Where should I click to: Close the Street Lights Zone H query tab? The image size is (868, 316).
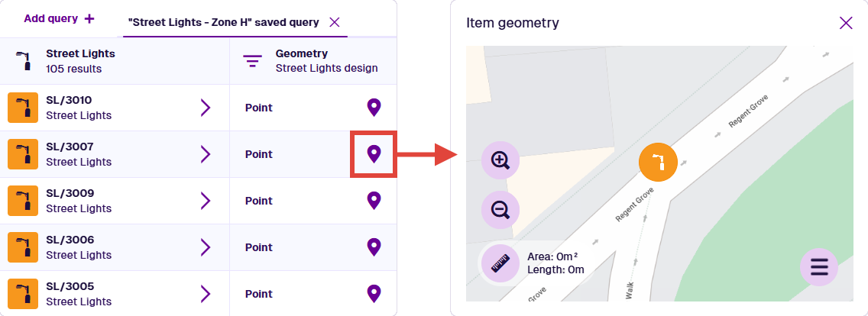pyautogui.click(x=334, y=22)
